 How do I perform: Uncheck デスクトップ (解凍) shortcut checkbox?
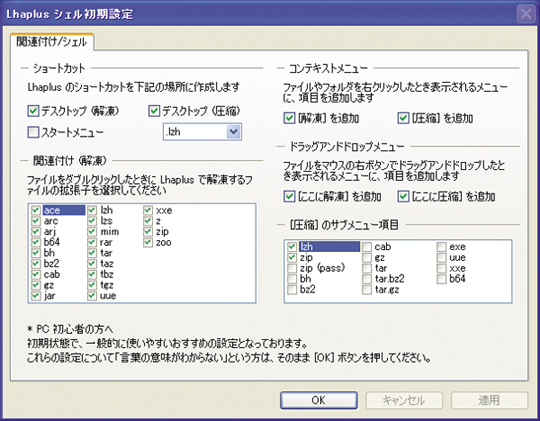33,111
